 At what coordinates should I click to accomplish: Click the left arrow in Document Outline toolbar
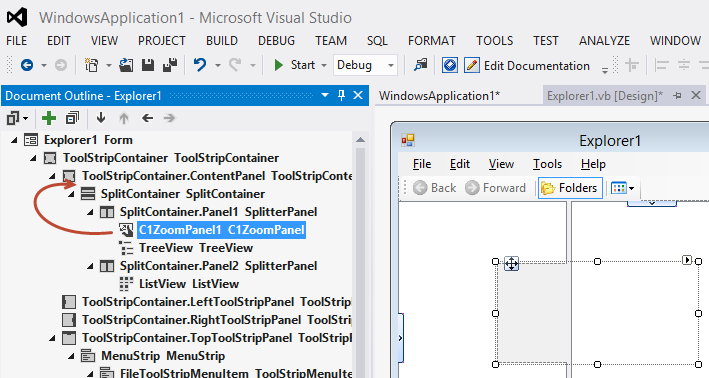coord(147,118)
